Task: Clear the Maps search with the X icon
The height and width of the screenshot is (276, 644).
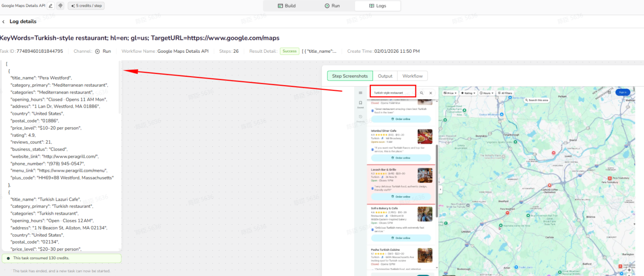Action: tap(431, 93)
